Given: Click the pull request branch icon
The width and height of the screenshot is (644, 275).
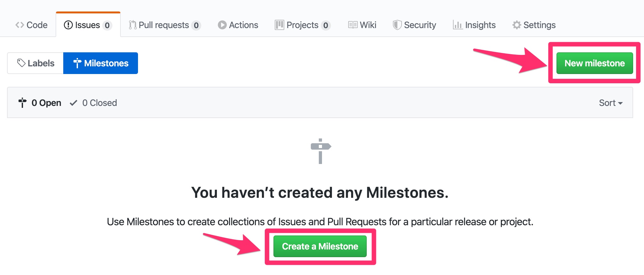Looking at the screenshot, I should pyautogui.click(x=132, y=25).
